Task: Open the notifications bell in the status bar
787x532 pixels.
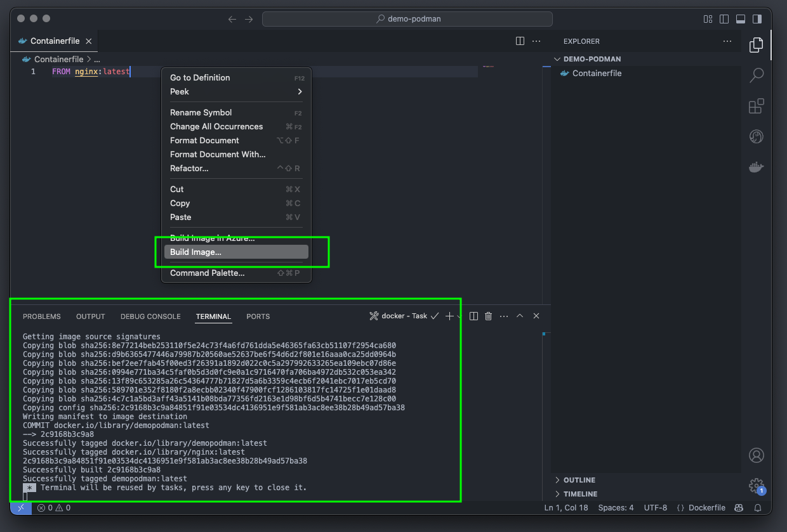Action: [x=759, y=507]
